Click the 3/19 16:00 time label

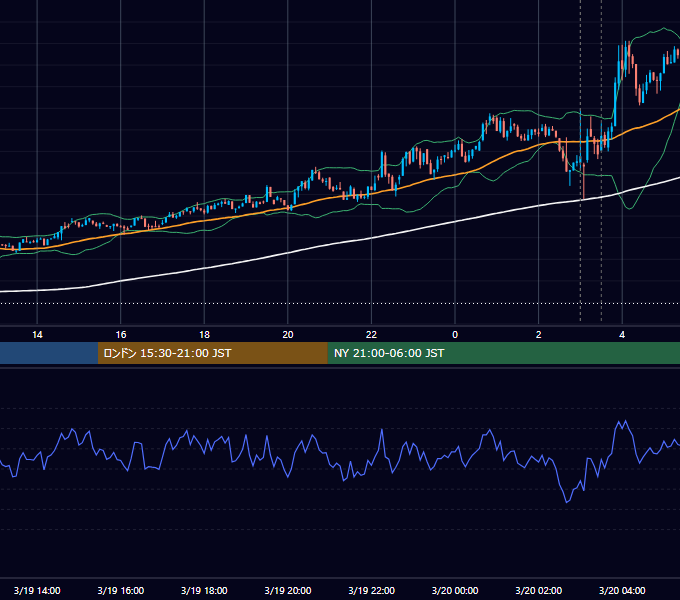(121, 590)
